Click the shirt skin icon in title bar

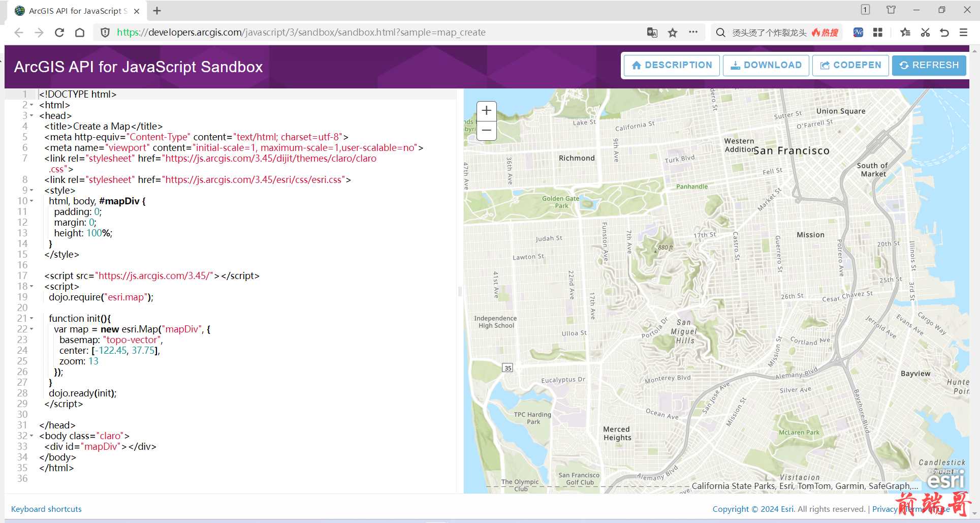[x=891, y=10]
